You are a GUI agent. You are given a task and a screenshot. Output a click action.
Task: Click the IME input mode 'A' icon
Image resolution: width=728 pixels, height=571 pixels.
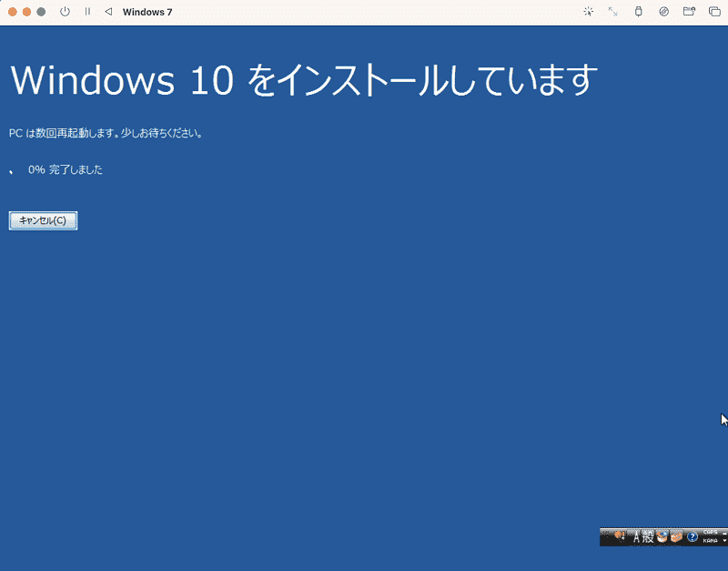(636, 537)
